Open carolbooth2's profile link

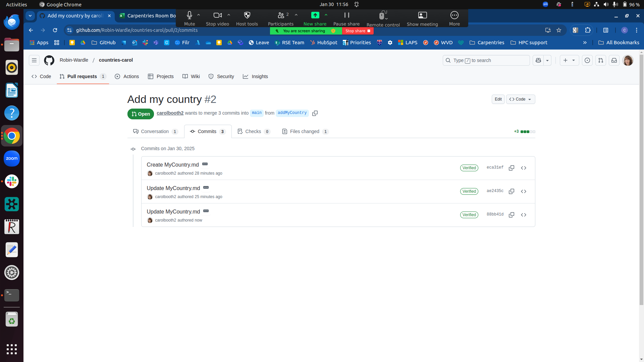click(x=170, y=113)
